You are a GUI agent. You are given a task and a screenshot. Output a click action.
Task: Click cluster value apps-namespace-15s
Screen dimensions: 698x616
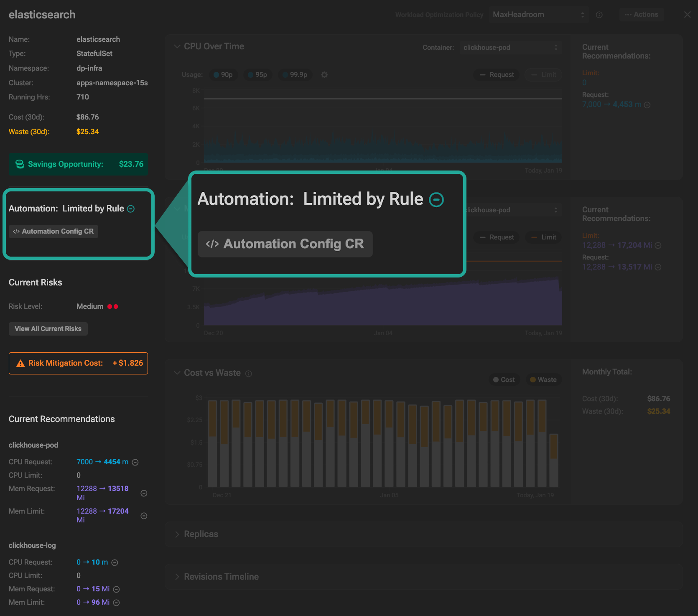coord(112,83)
